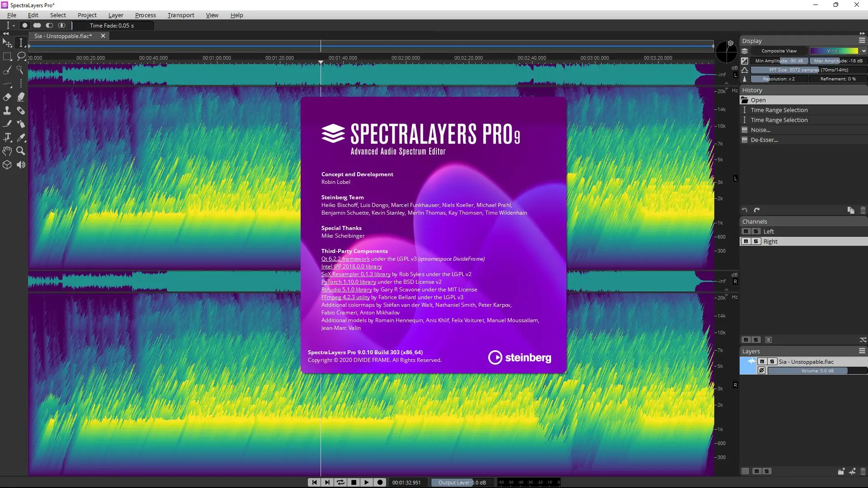868x488 pixels.
Task: Mute the Sia - Unstoppable.flac layer
Action: [x=762, y=361]
